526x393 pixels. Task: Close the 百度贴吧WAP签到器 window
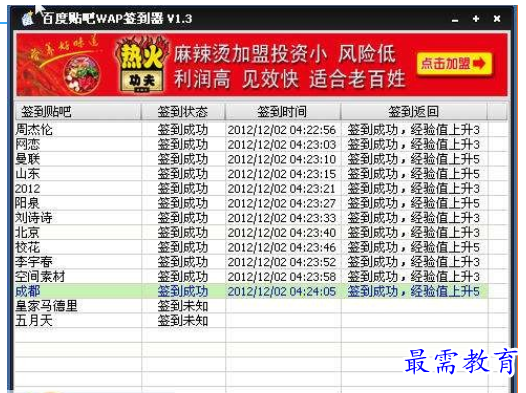497,19
